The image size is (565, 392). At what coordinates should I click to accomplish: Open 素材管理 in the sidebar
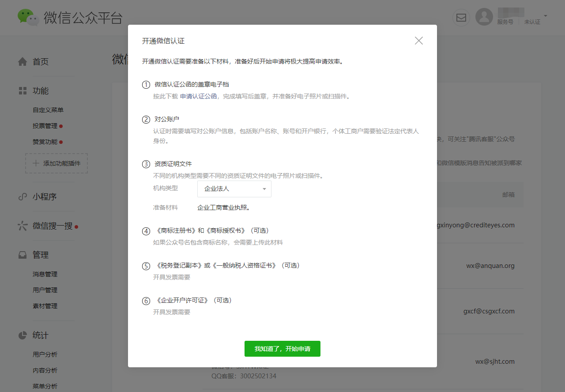(x=45, y=306)
